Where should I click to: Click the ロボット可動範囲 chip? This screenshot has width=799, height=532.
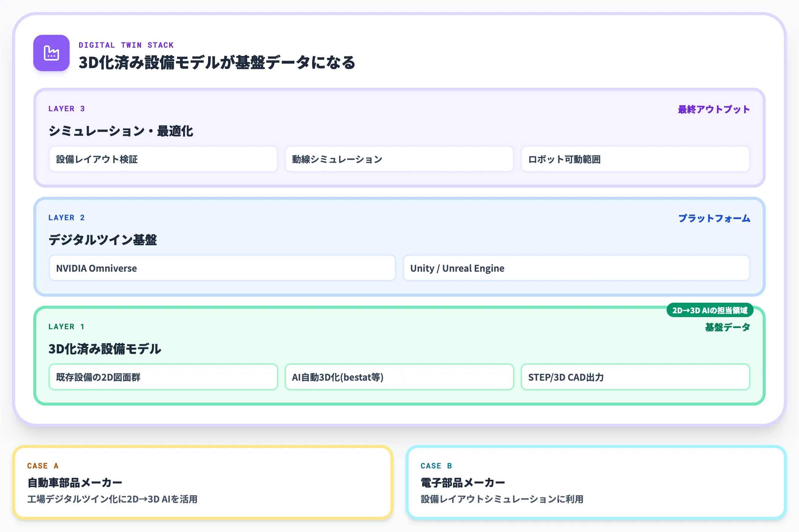(636, 159)
